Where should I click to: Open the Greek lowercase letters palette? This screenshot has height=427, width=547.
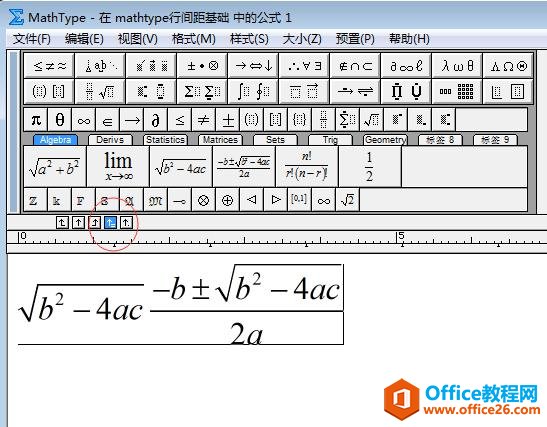click(457, 66)
